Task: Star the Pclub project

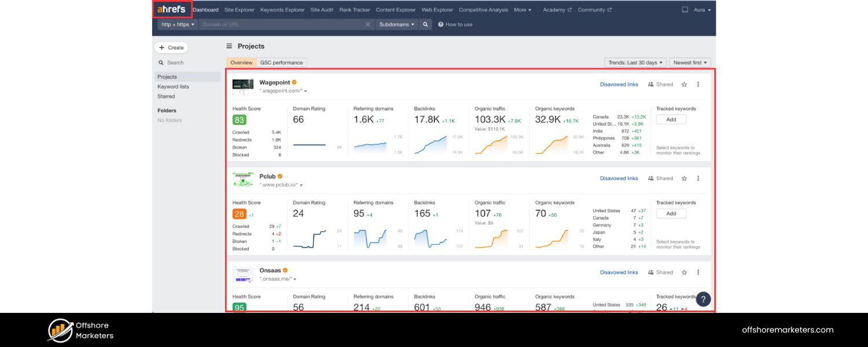Action: 684,179
